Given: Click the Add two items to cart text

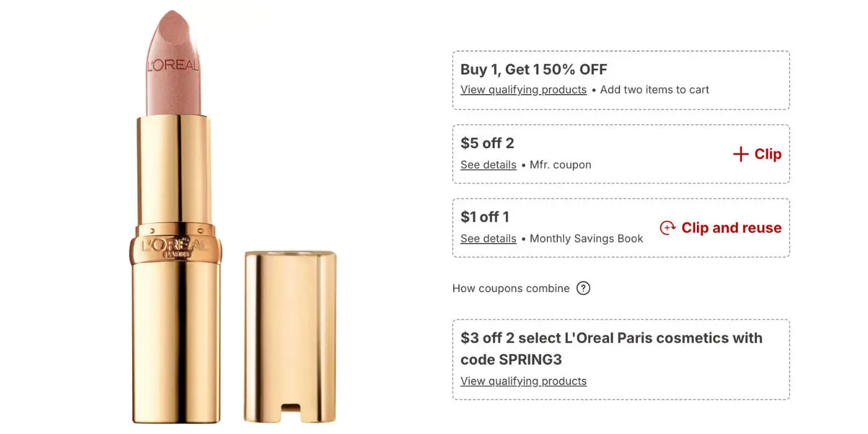Looking at the screenshot, I should [x=654, y=90].
